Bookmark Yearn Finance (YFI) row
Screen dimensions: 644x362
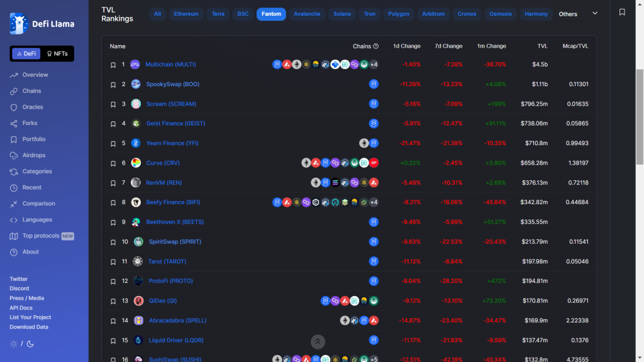[x=113, y=144]
